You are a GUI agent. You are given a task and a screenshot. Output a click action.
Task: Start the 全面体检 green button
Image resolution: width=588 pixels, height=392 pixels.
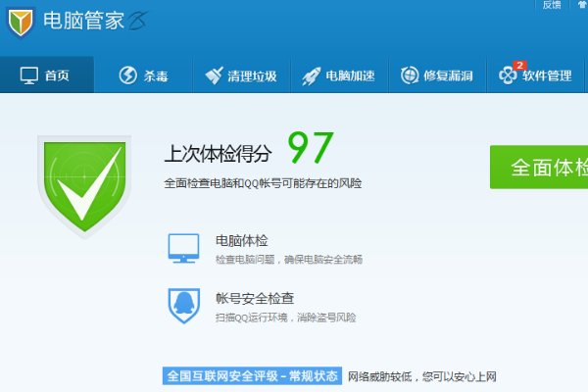click(539, 167)
